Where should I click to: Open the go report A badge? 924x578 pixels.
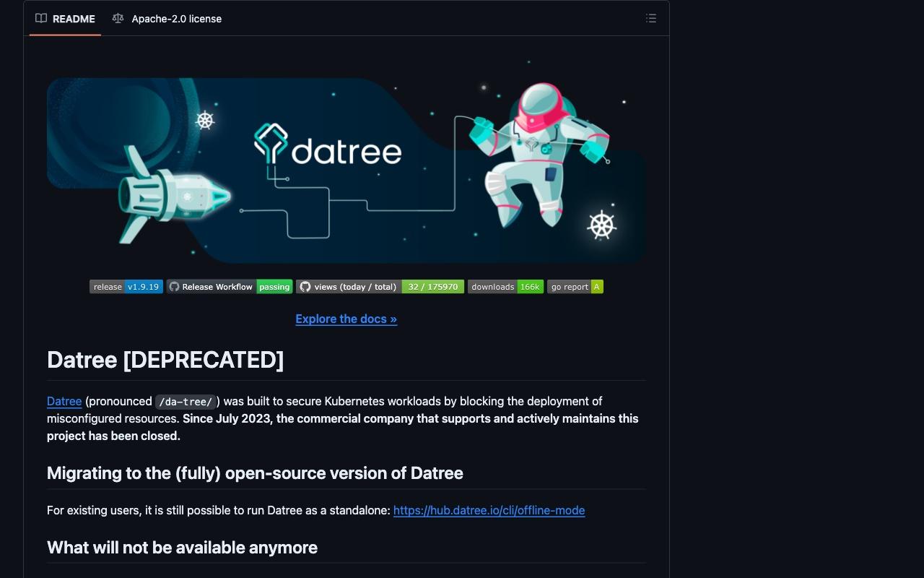click(575, 287)
